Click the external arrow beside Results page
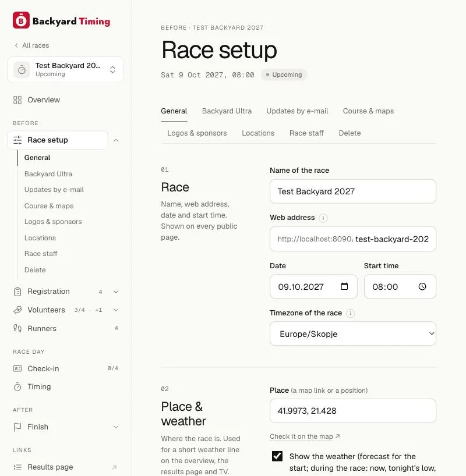 click(114, 467)
